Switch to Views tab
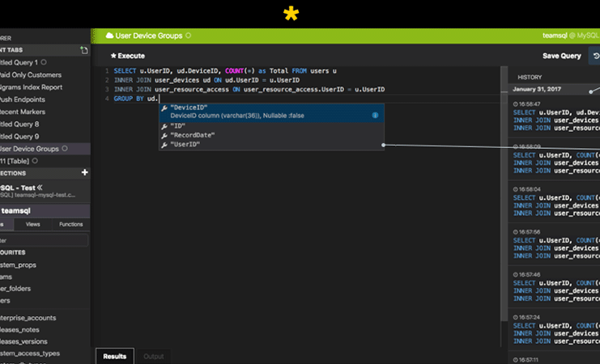This screenshot has height=364, width=600. [x=32, y=224]
